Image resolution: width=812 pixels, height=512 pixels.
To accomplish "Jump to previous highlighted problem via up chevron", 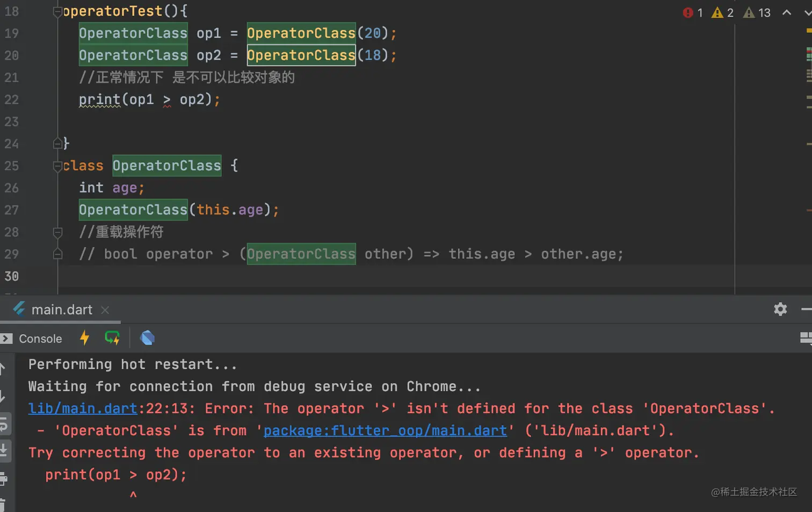I will [786, 12].
